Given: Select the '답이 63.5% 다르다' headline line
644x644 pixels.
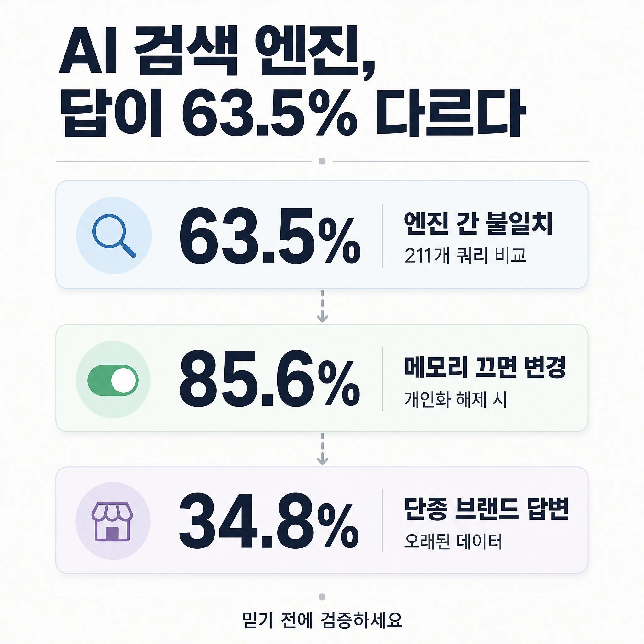Looking at the screenshot, I should point(293,113).
